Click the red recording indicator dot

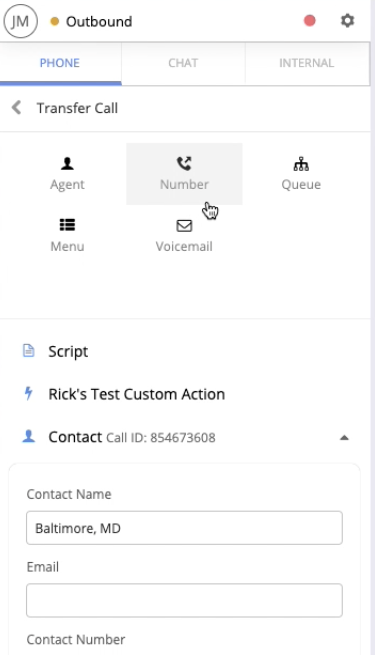(309, 20)
